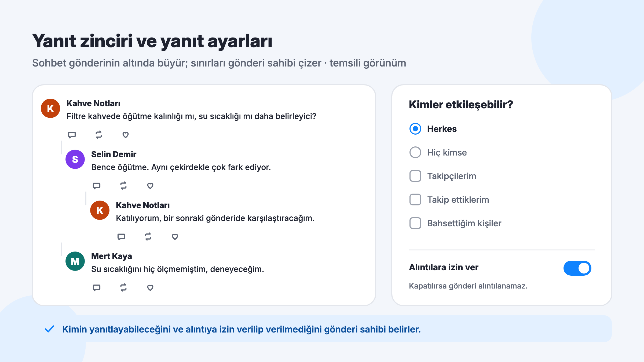
Task: Click the 'Alıntılara izin ver' label
Action: (x=444, y=267)
